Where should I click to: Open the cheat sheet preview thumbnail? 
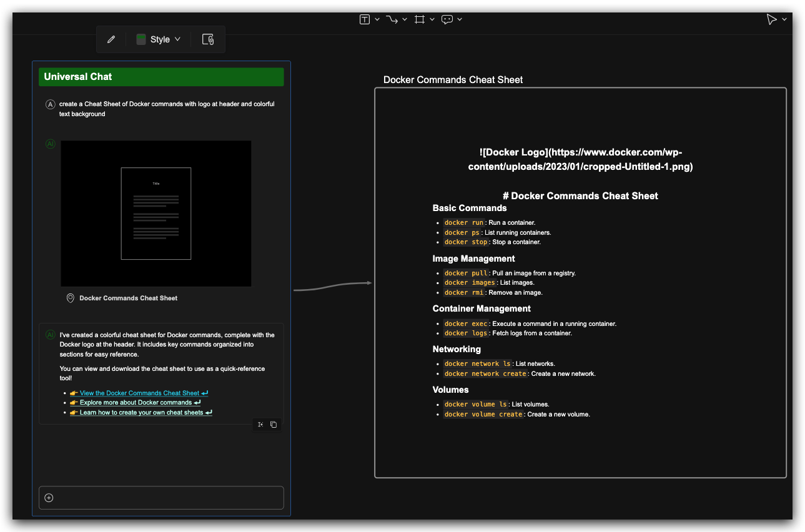[156, 214]
